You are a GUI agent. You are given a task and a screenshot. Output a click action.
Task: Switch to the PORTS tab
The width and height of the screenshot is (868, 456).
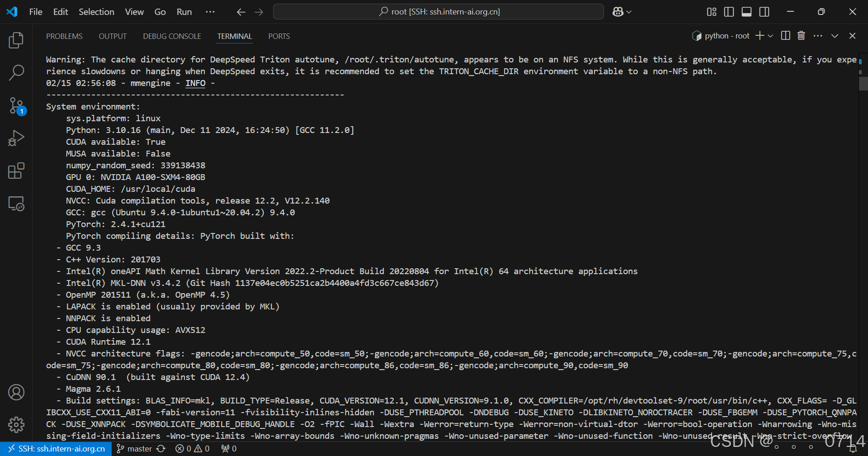[x=279, y=36]
